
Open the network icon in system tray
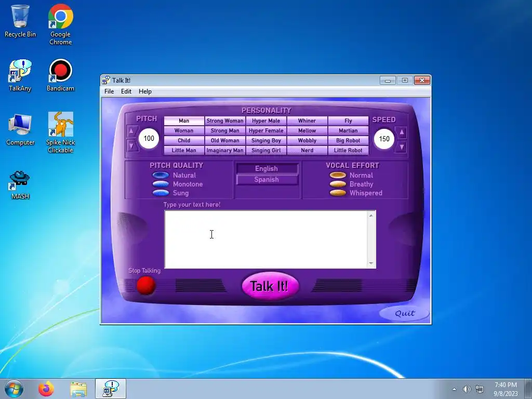tap(480, 389)
